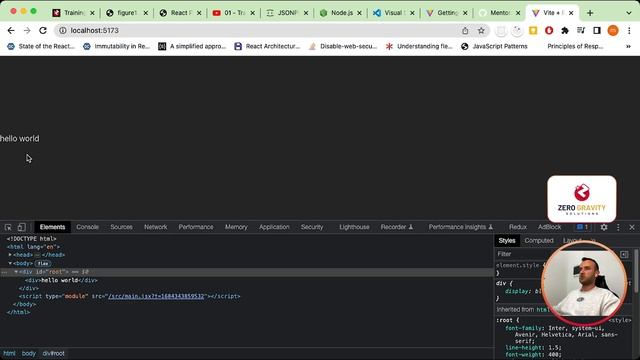Switch to the Visual Studio Code tab
640x360 pixels.
tap(394, 13)
